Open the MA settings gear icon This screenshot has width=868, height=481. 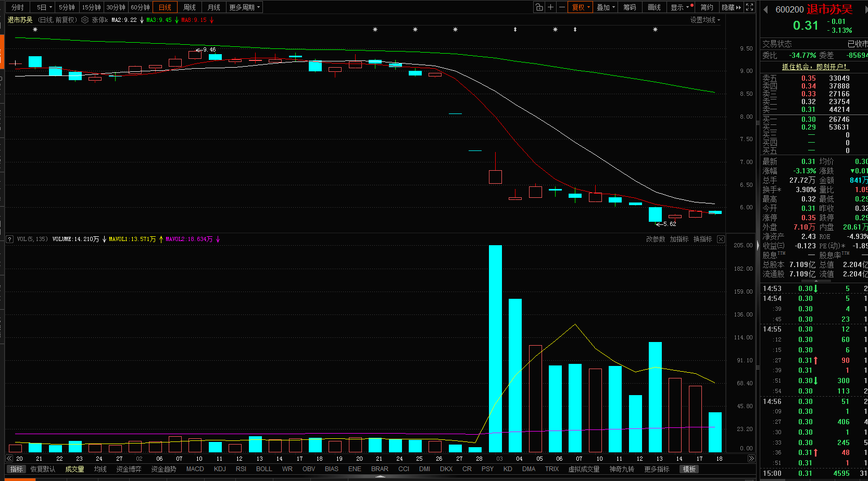[x=85, y=20]
